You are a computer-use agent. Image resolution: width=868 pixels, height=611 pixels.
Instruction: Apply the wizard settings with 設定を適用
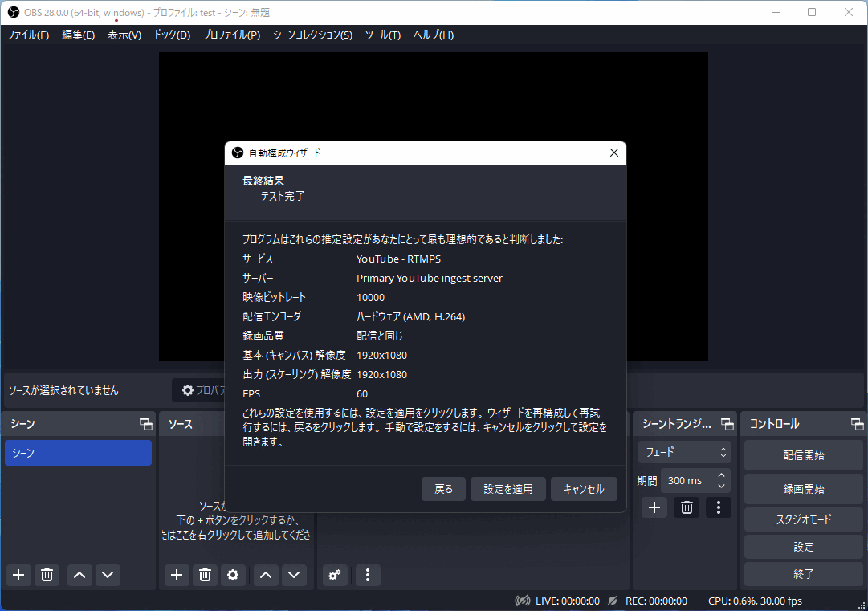coord(507,489)
